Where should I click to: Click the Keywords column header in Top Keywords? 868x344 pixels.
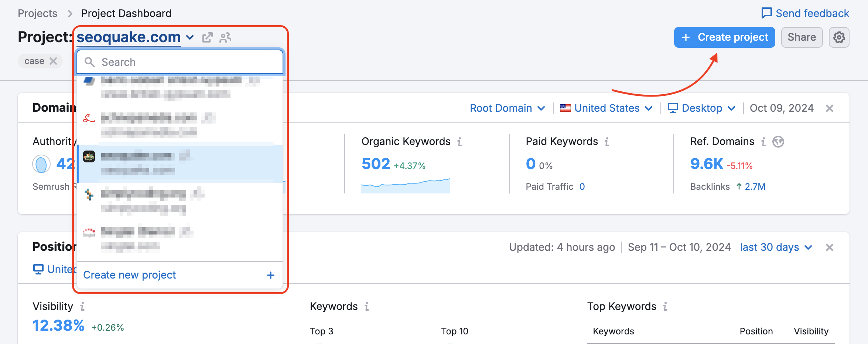pyautogui.click(x=614, y=331)
